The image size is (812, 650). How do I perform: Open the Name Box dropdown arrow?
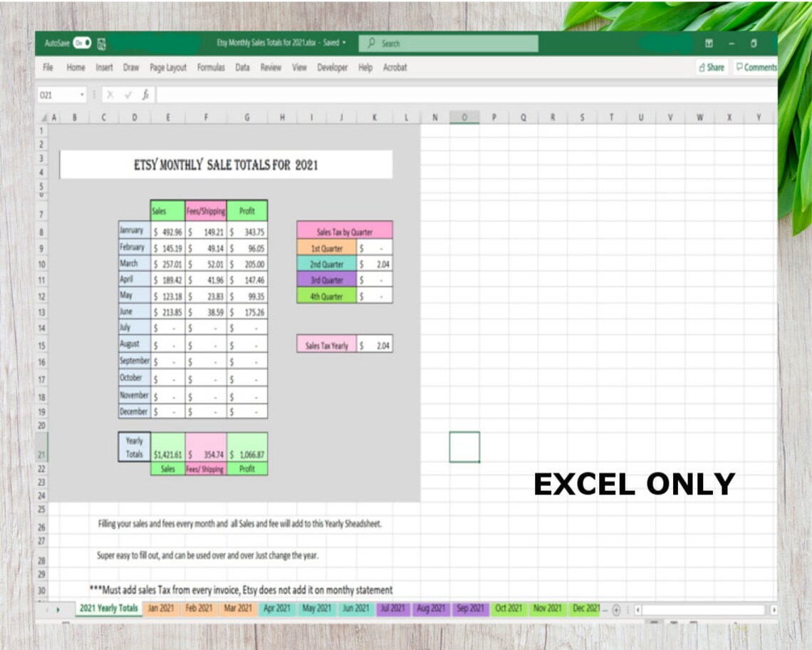tap(81, 95)
